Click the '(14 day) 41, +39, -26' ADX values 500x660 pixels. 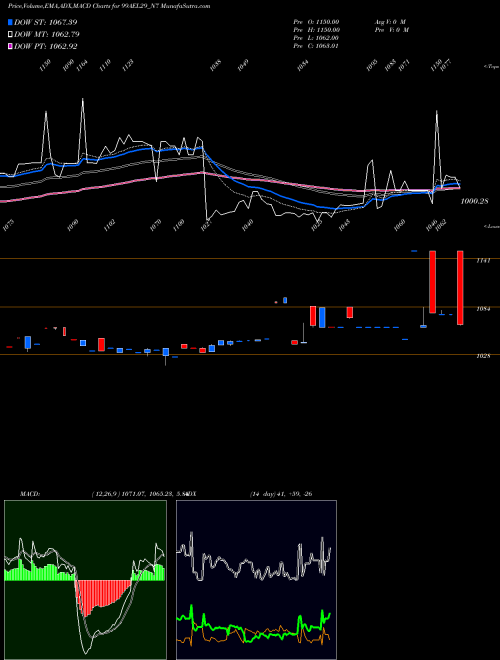[x=281, y=494]
